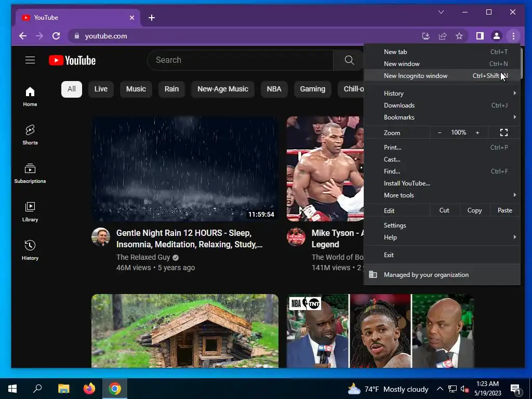Open Downloads from the menu
Viewport: 532px width, 399px height.
click(x=442, y=105)
